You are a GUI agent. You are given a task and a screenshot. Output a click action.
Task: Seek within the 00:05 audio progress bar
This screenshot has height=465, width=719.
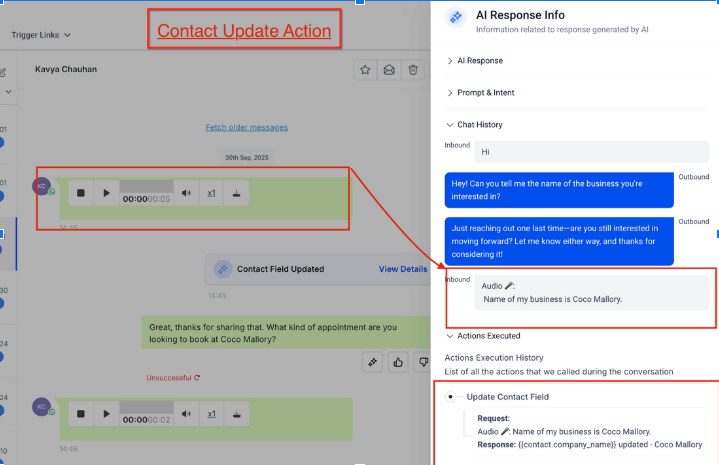pyautogui.click(x=146, y=186)
